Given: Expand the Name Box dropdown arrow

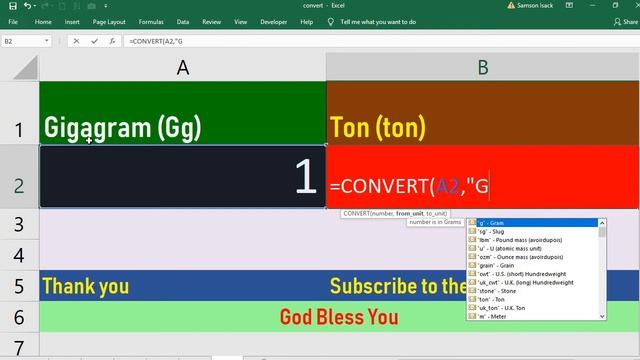Looking at the screenshot, I should pyautogui.click(x=47, y=41).
